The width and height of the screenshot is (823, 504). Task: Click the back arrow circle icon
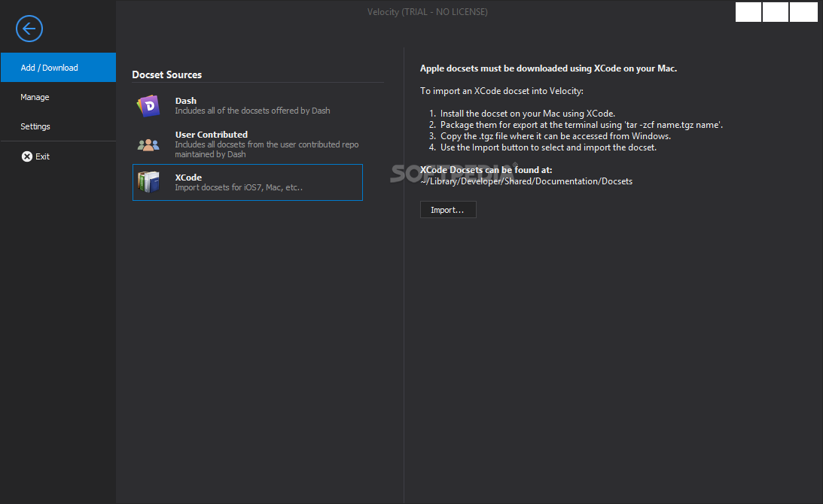[29, 29]
